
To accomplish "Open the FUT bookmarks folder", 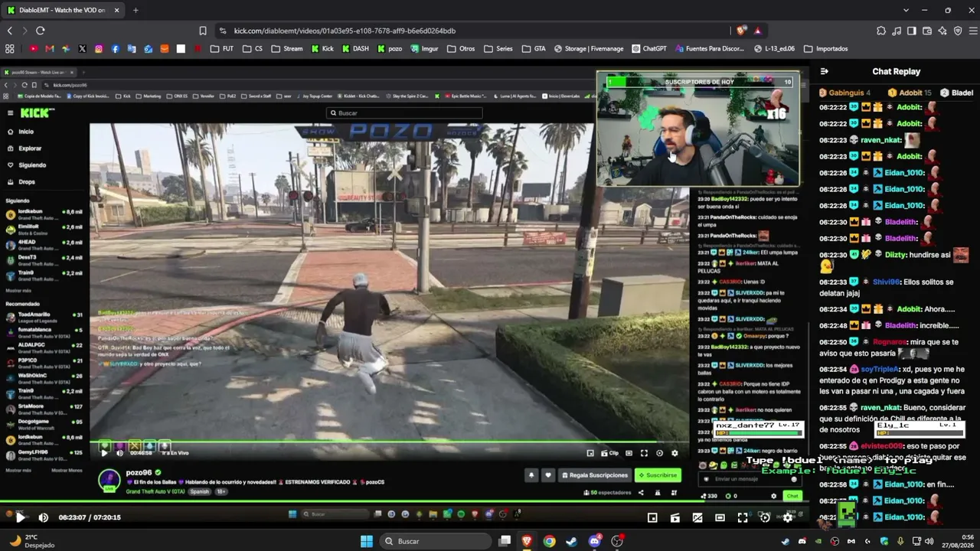I will click(222, 48).
